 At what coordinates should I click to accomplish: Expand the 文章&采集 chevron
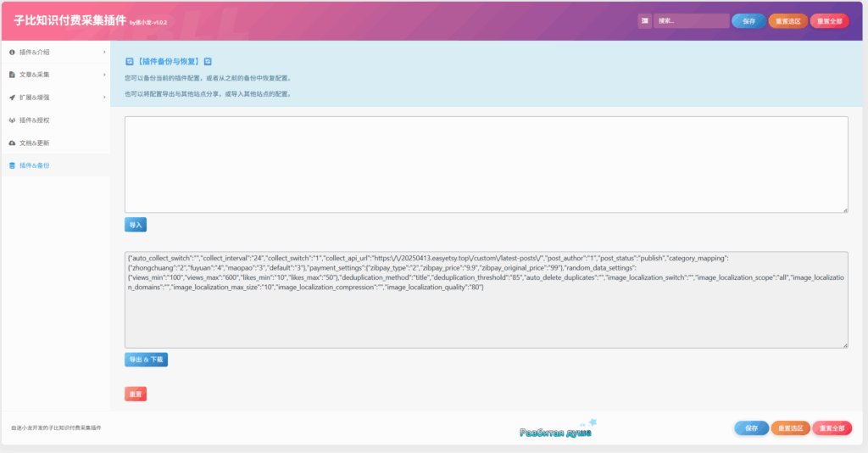tap(104, 75)
